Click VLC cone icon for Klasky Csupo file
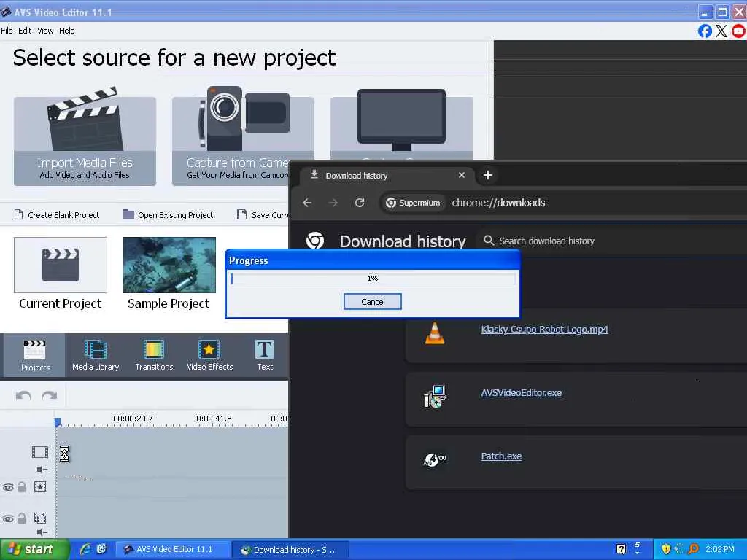 (435, 332)
